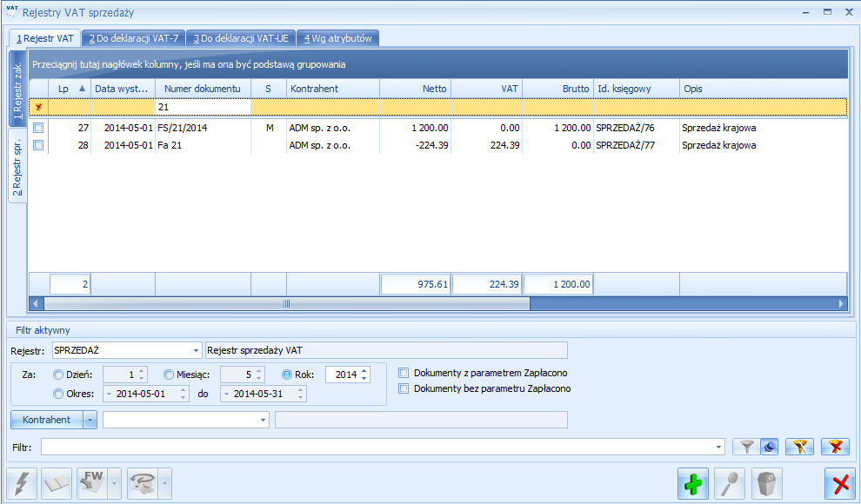Close the window with red X button
The image size is (861, 504).
(840, 484)
